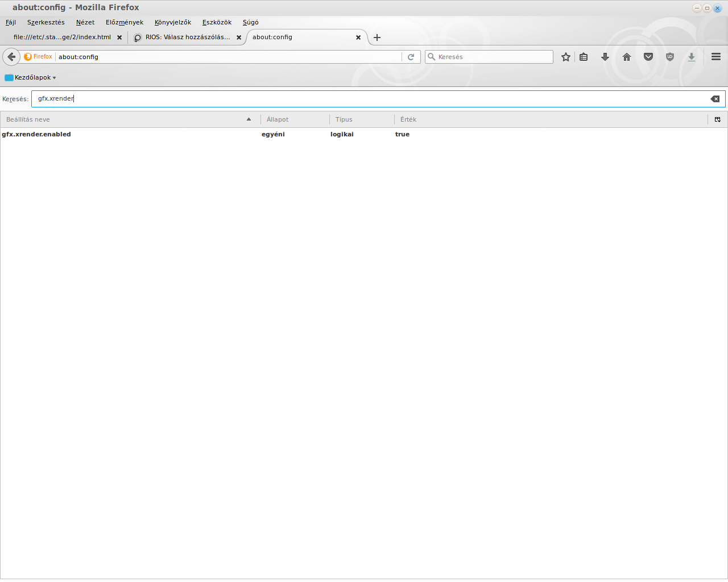Open the Fájl menu
The width and height of the screenshot is (728, 582).
click(x=11, y=22)
